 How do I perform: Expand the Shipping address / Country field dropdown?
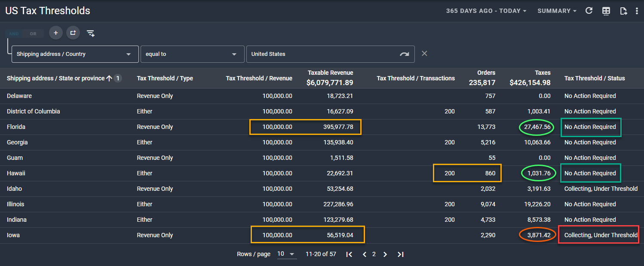click(75, 54)
